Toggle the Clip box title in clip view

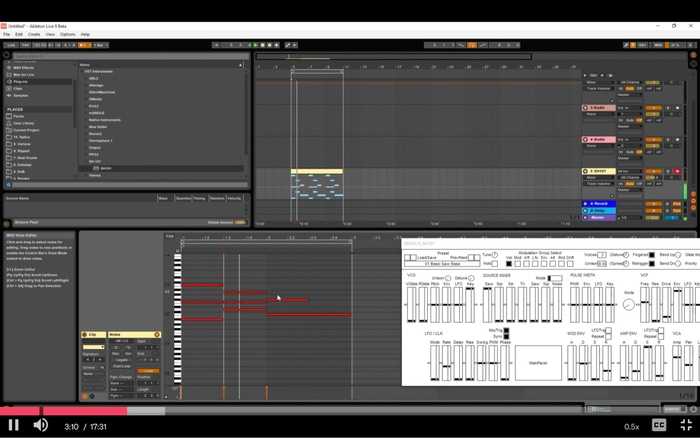(x=93, y=334)
